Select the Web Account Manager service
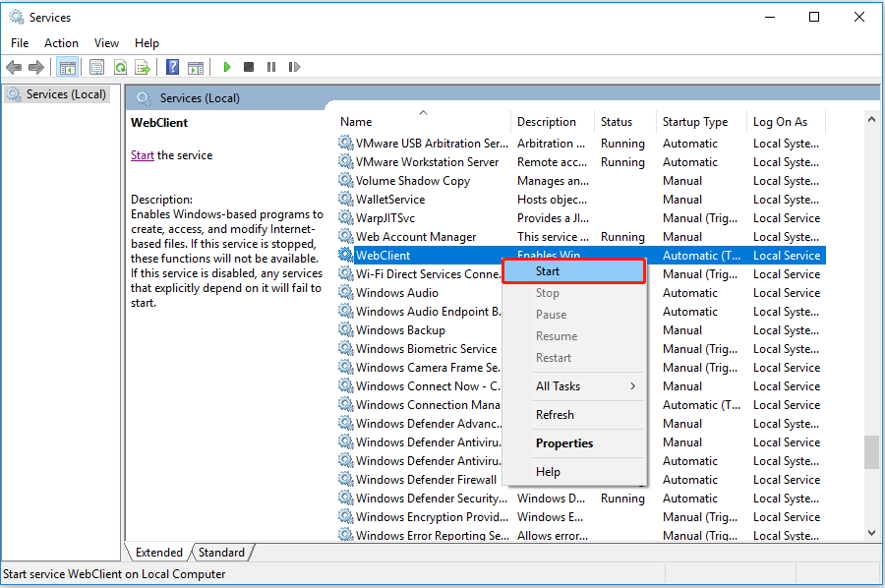 click(x=581, y=236)
